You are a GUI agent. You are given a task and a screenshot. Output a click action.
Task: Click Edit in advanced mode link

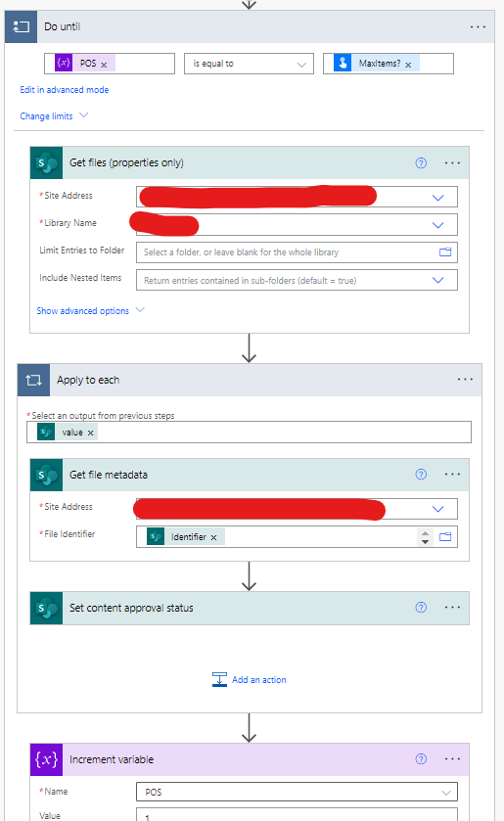pos(65,89)
